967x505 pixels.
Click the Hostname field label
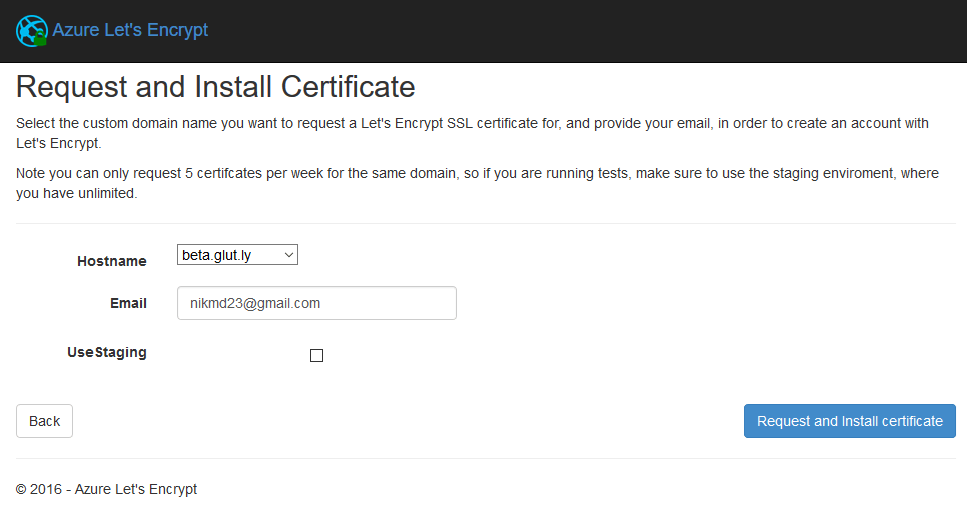[112, 261]
